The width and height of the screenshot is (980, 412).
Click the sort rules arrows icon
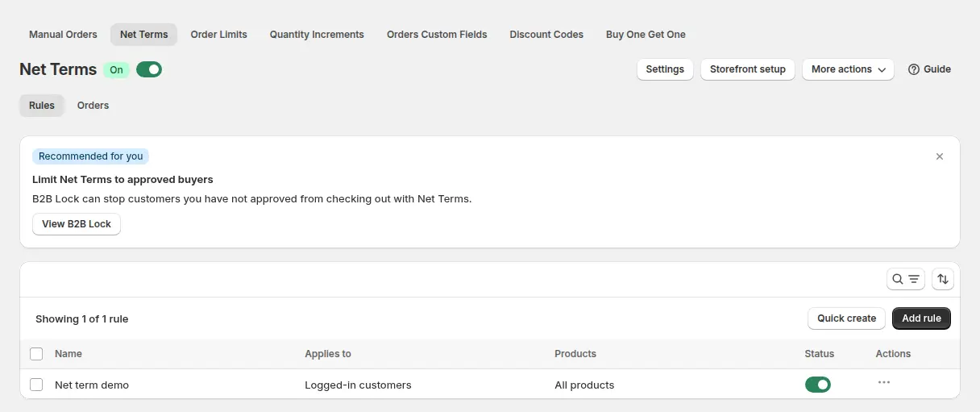tap(943, 279)
